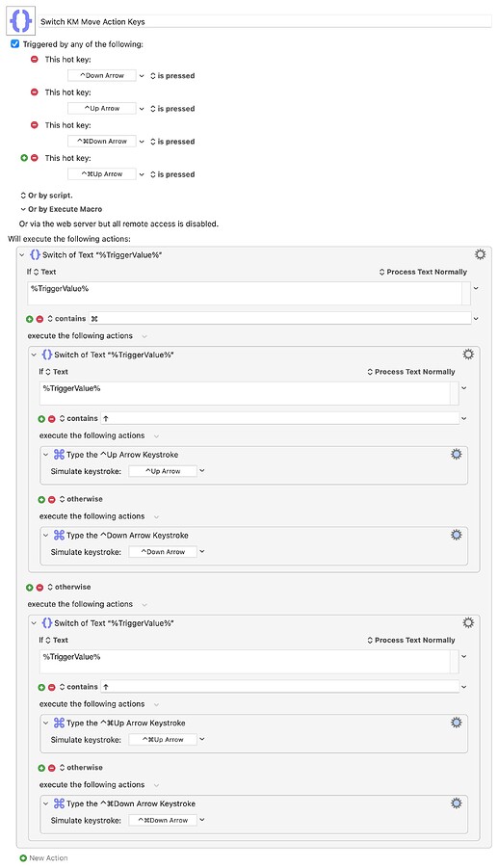
Task: Open the gear menu for the ^Up Arrow keystroke action
Action: click(456, 454)
